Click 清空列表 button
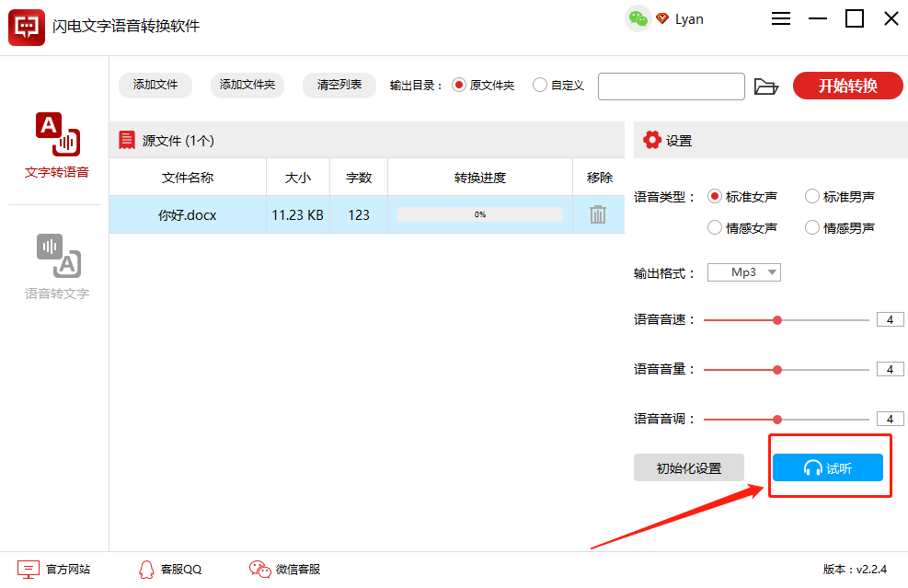This screenshot has width=908, height=588. (x=339, y=86)
